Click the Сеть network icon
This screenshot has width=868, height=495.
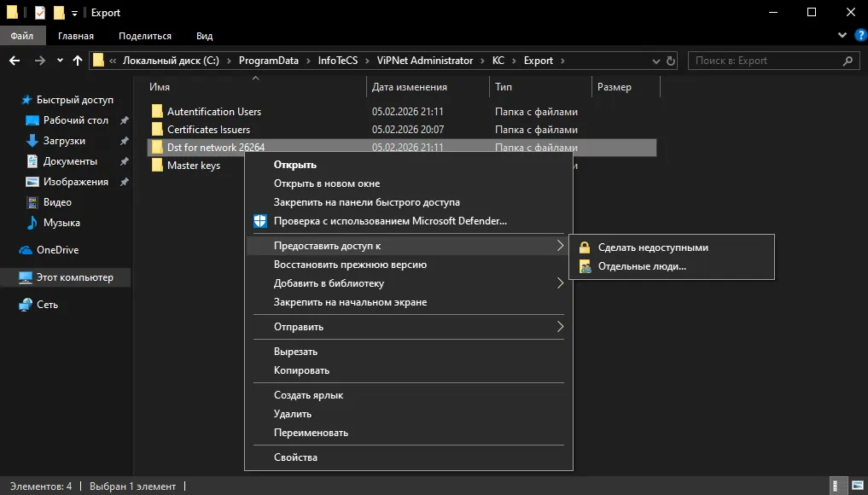point(26,305)
